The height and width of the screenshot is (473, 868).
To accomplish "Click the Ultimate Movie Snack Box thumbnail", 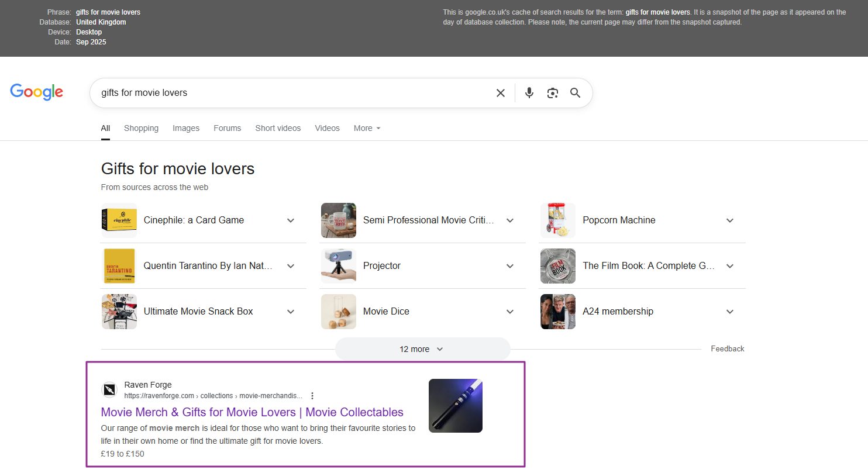I will pos(119,312).
